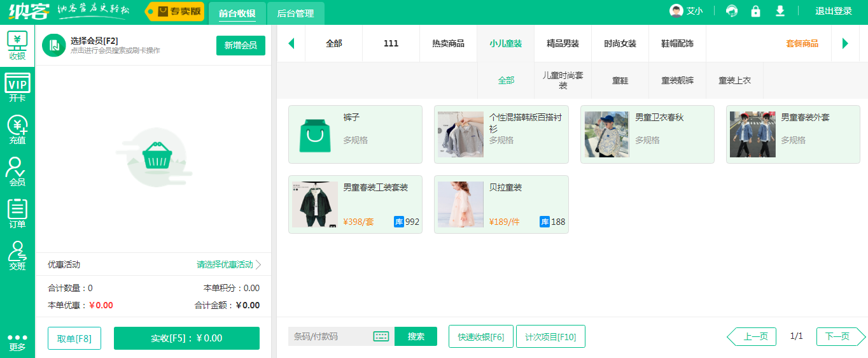Click the customer service headset icon
This screenshot has width=868, height=358.
(x=732, y=11)
